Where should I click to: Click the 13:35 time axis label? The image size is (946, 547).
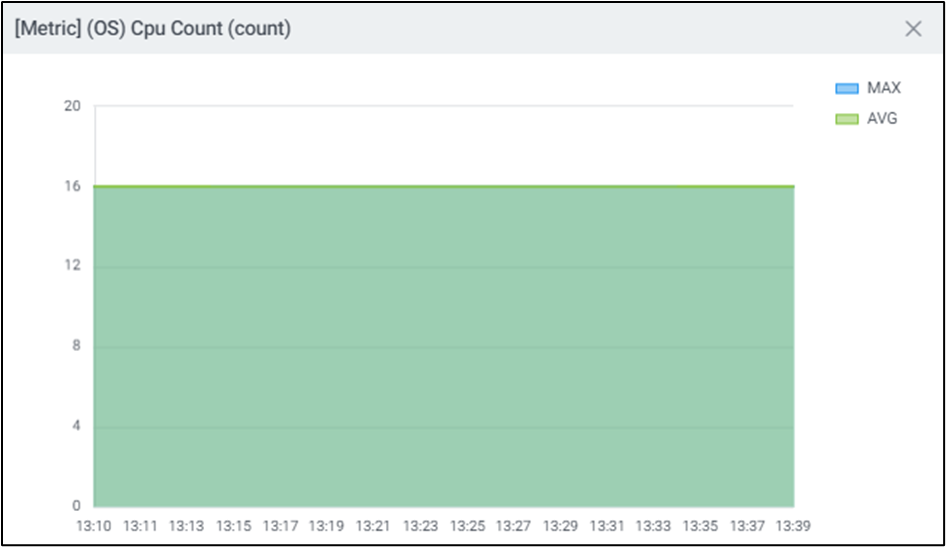700,525
